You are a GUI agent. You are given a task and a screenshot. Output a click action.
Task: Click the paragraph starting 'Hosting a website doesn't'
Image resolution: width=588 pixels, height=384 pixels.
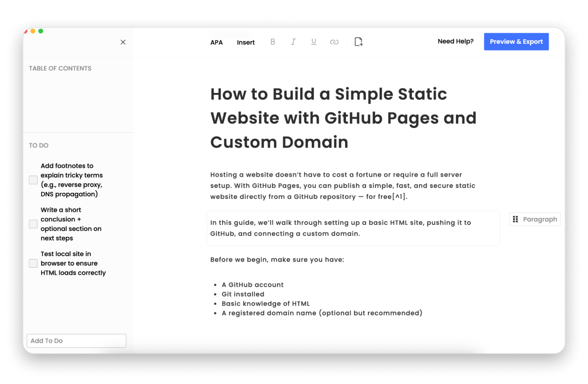(343, 186)
